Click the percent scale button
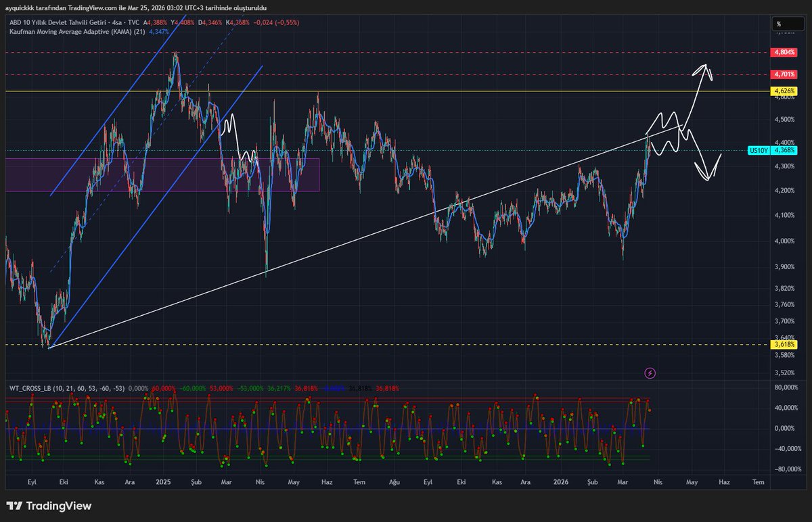The height and width of the screenshot is (522, 812). pos(789,24)
